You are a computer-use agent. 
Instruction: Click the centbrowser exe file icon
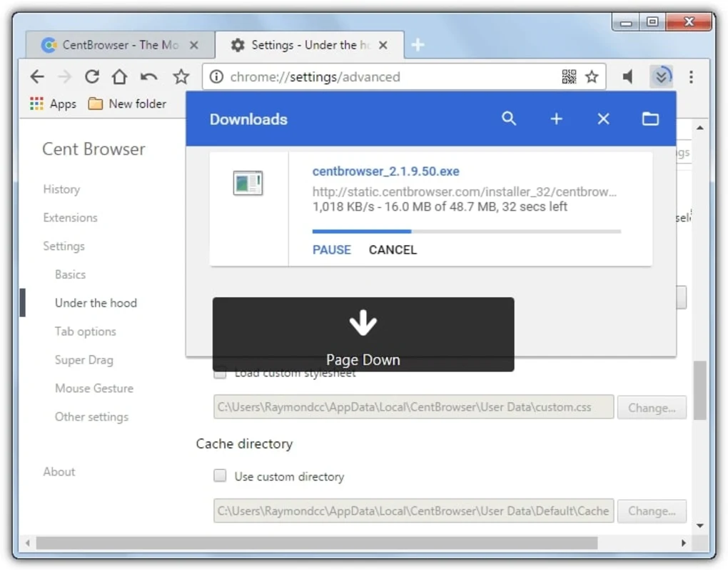coord(248,183)
